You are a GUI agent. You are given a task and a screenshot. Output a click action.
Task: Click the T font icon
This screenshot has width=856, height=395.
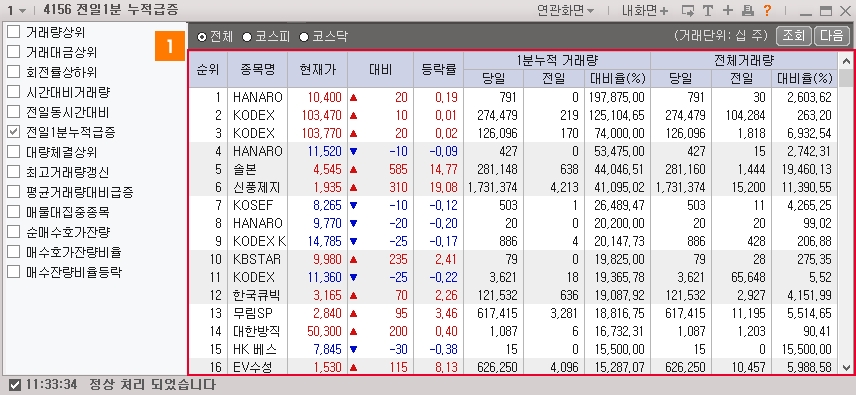coord(708,10)
